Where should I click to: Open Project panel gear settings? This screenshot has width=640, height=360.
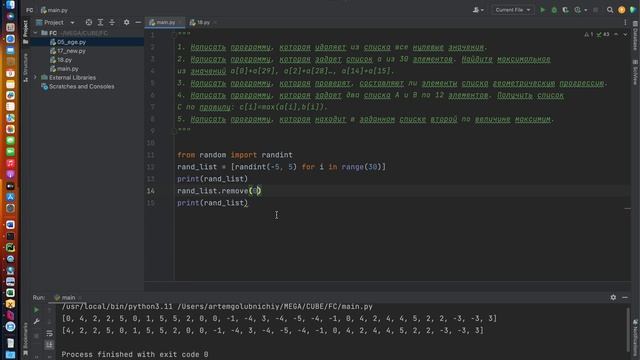(127, 22)
